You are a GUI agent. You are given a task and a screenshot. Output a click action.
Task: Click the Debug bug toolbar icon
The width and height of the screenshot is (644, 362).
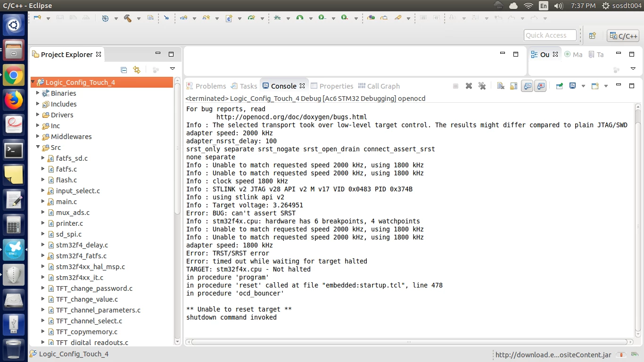pos(277,18)
